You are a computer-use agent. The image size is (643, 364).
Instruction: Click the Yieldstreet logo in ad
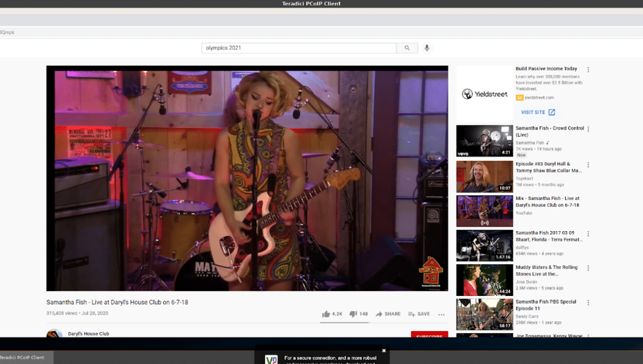[485, 94]
